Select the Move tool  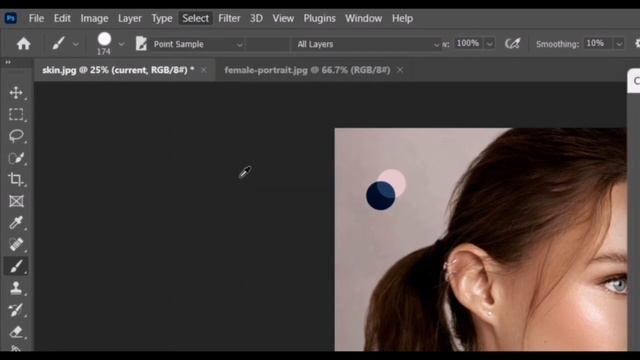[16, 93]
